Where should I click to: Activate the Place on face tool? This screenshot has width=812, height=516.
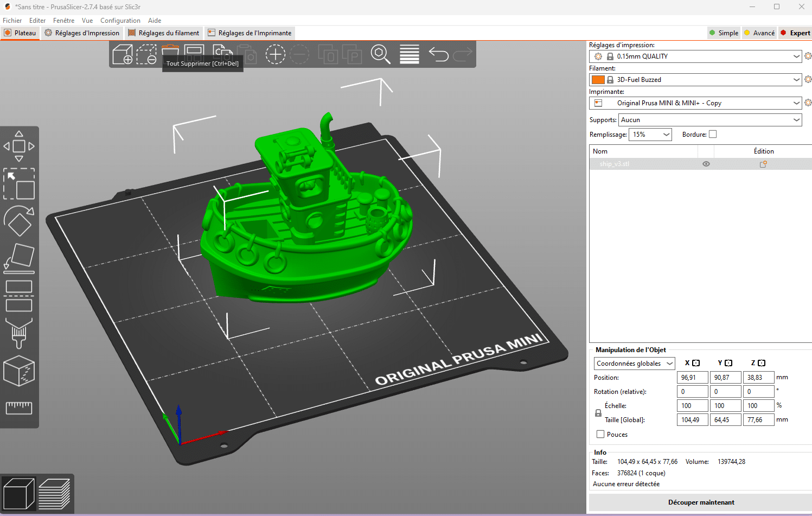point(20,259)
